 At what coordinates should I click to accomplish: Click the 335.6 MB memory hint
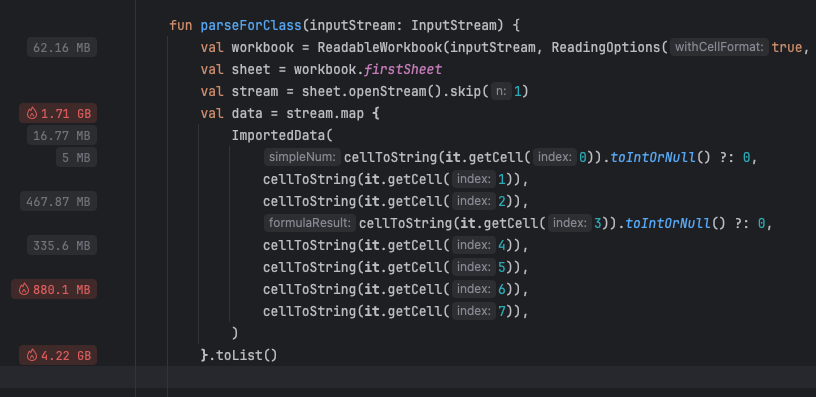(62, 245)
